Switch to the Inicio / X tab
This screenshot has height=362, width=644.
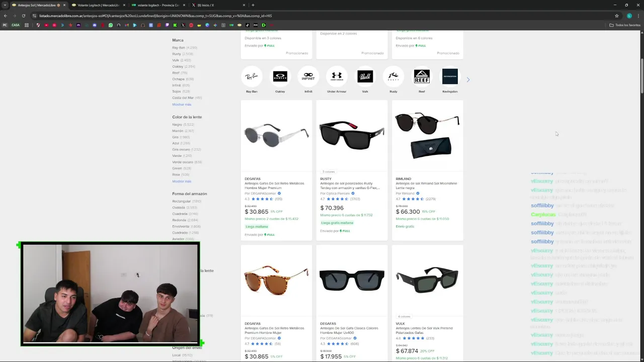[218, 5]
